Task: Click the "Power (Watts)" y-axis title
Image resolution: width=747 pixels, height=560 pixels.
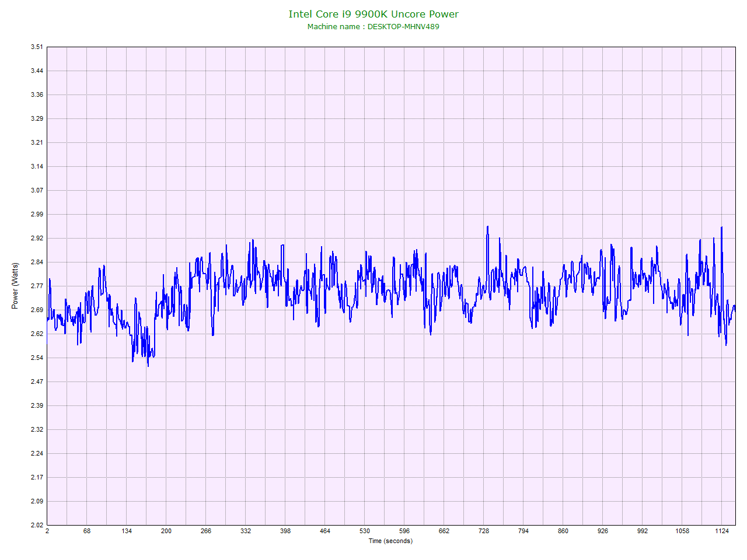Action: click(x=15, y=286)
